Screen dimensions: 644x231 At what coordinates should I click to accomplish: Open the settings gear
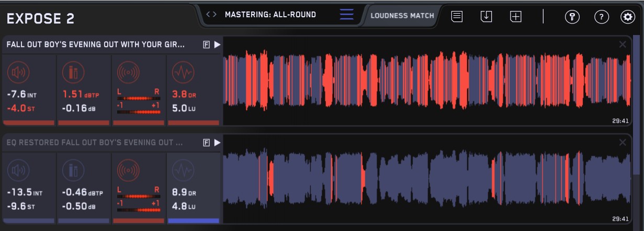pyautogui.click(x=627, y=17)
